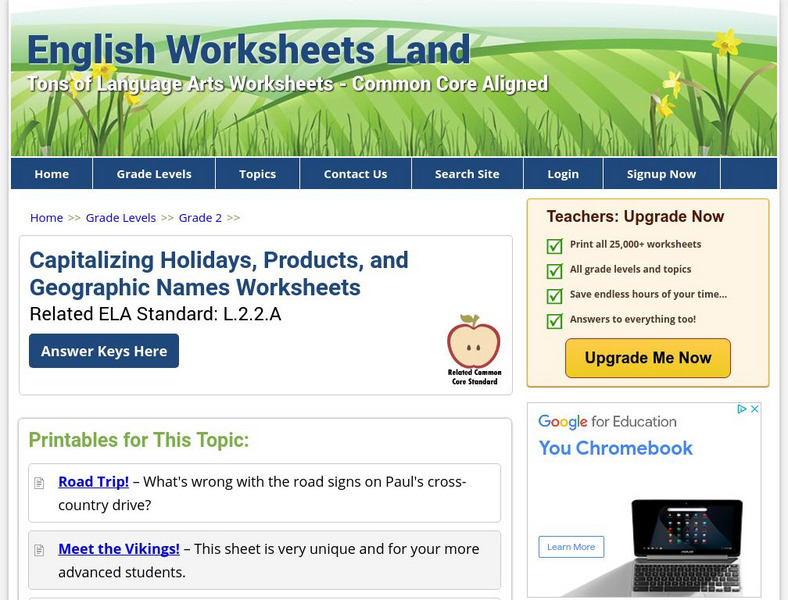This screenshot has height=600, width=788.
Task: Open the Home menu item in the nav bar
Action: (x=52, y=174)
